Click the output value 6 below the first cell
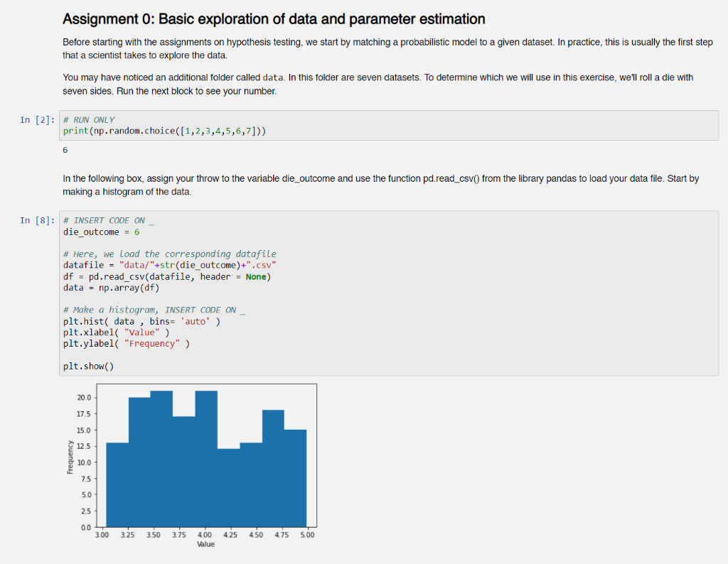The image size is (728, 564). [65, 150]
